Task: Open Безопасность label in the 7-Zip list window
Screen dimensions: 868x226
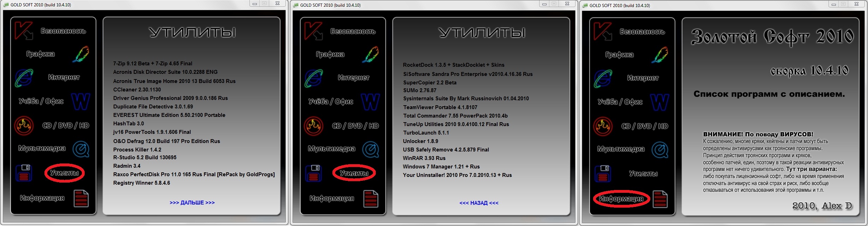Action: [x=64, y=31]
